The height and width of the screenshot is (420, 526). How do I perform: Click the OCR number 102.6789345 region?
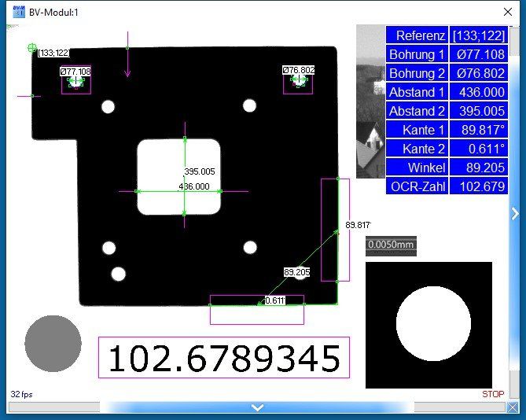pos(224,358)
